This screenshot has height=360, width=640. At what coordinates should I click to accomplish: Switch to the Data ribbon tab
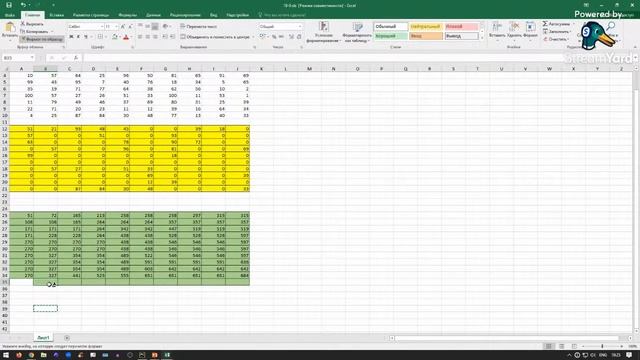[x=153, y=15]
